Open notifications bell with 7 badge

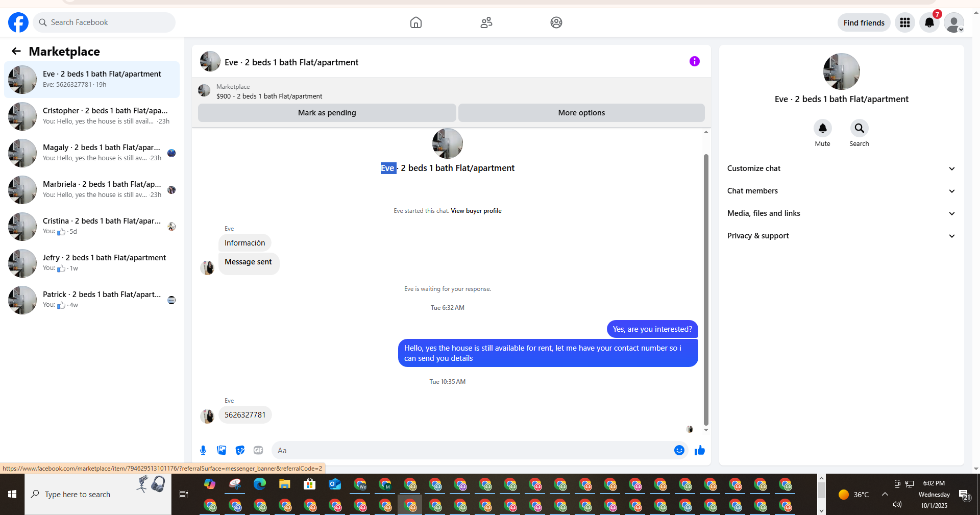pyautogui.click(x=929, y=22)
